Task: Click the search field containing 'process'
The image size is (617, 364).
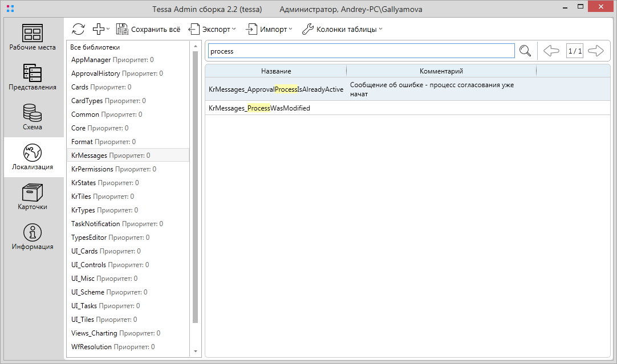Action: tap(361, 51)
